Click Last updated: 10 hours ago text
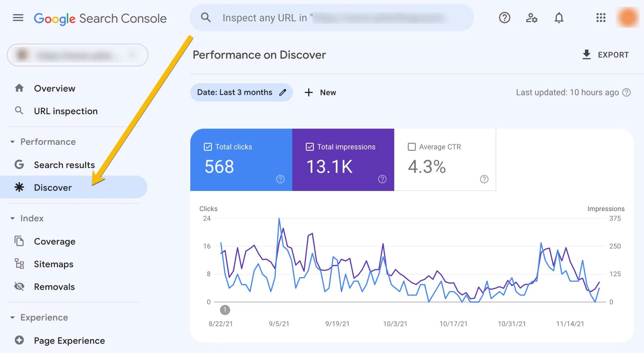 pos(567,92)
